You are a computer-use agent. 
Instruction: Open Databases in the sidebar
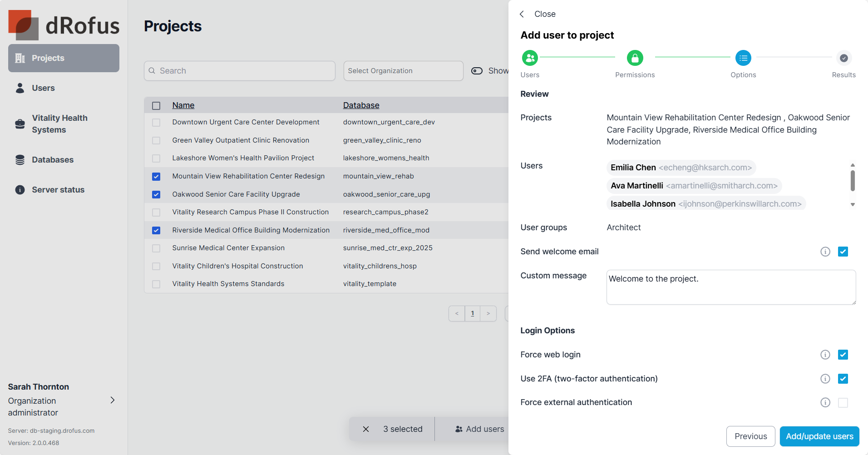coord(52,160)
